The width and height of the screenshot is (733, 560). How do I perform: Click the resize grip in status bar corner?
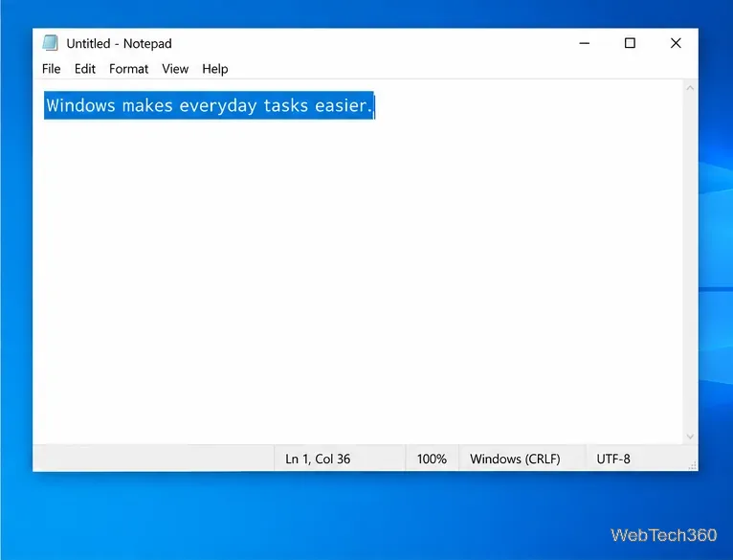tap(693, 465)
